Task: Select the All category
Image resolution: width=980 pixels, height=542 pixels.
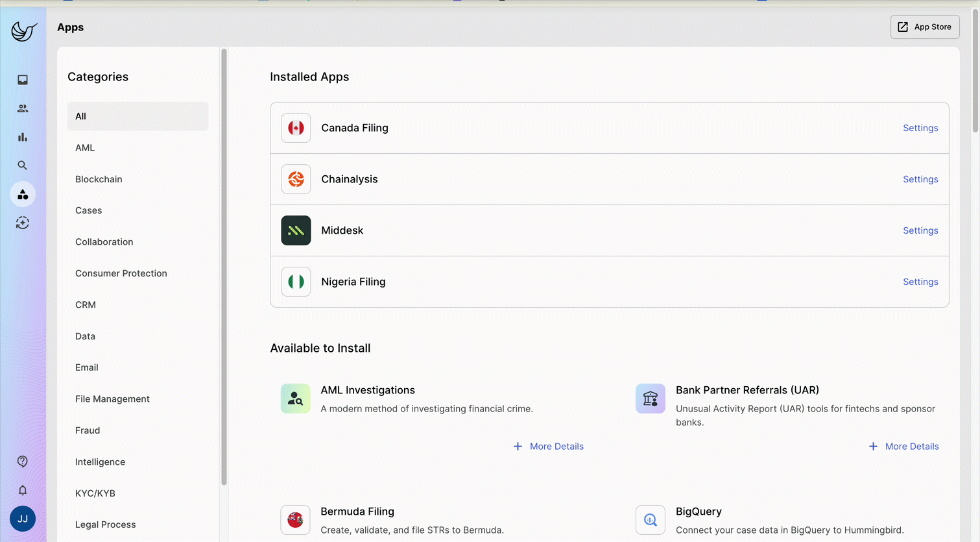Action: [x=138, y=116]
